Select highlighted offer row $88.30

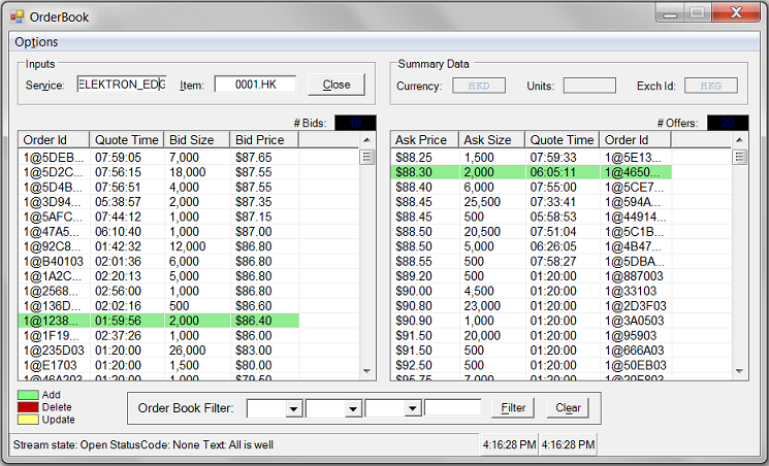[x=531, y=172]
